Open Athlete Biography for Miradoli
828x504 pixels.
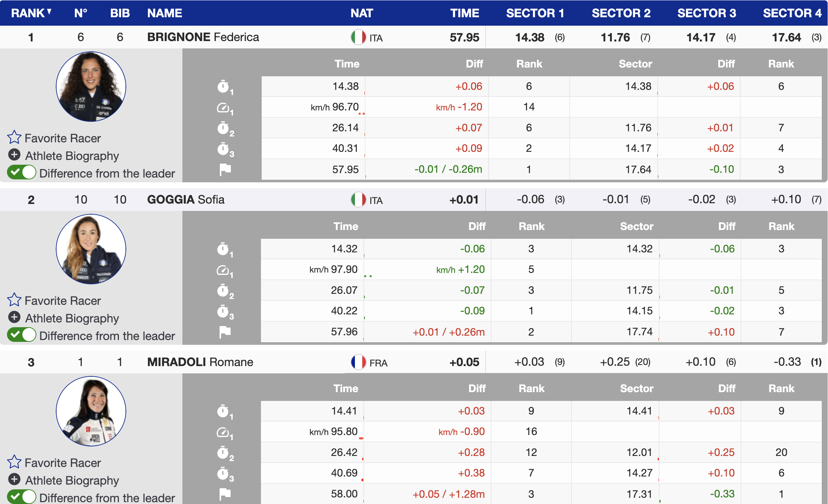pos(14,479)
